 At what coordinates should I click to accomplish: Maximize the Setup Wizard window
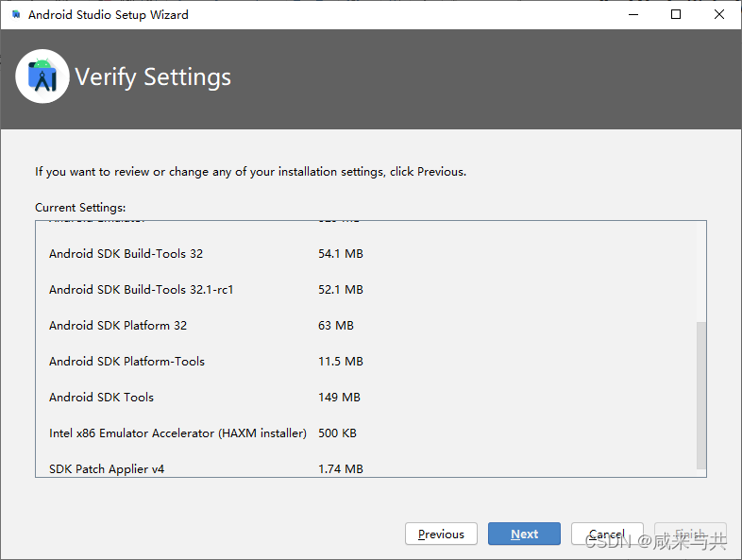click(x=676, y=15)
